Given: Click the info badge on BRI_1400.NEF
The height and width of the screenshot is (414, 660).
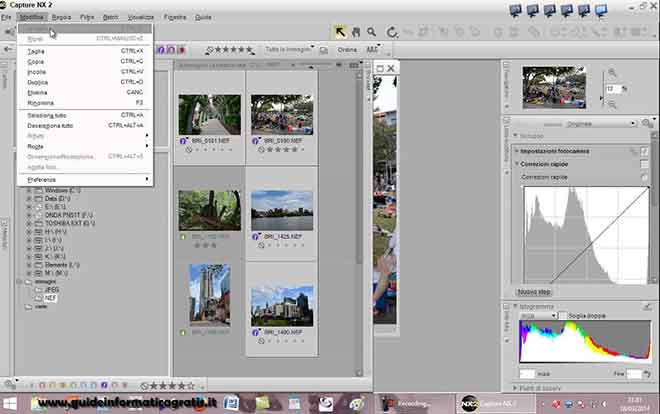Looking at the screenshot, I should pos(255,332).
